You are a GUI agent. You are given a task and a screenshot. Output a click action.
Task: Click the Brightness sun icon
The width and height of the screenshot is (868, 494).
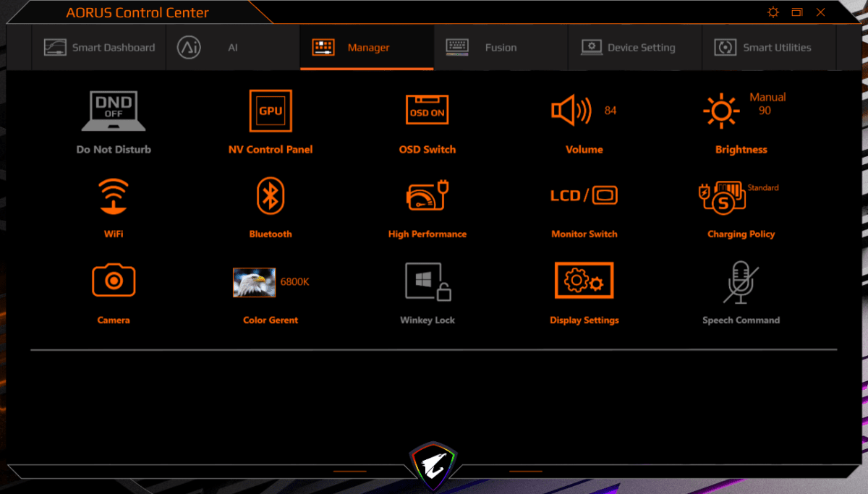(721, 111)
